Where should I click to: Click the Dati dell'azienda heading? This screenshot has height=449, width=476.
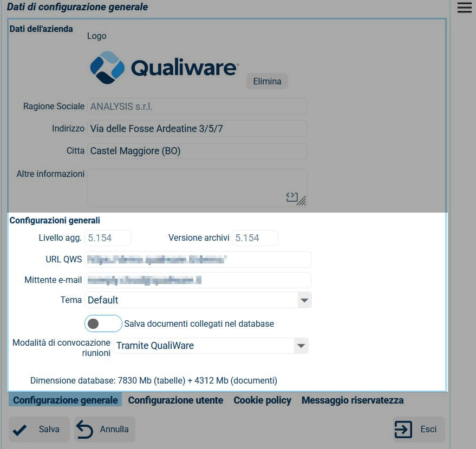(x=41, y=29)
